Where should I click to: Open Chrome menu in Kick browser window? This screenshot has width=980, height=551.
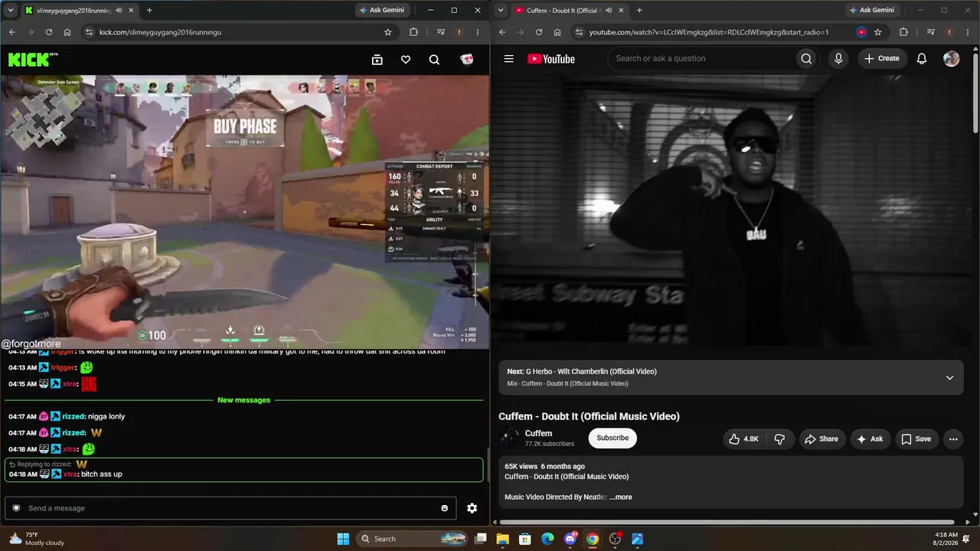pos(478,32)
